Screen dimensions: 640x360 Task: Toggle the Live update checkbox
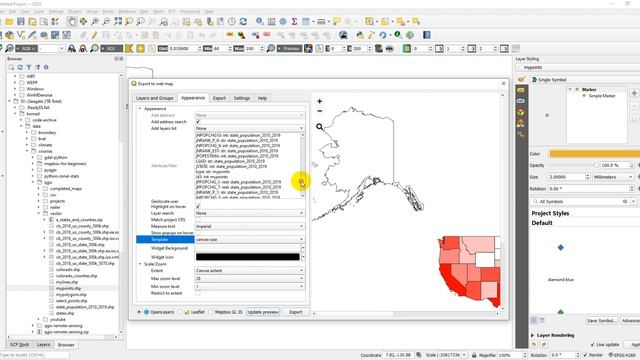593,344
